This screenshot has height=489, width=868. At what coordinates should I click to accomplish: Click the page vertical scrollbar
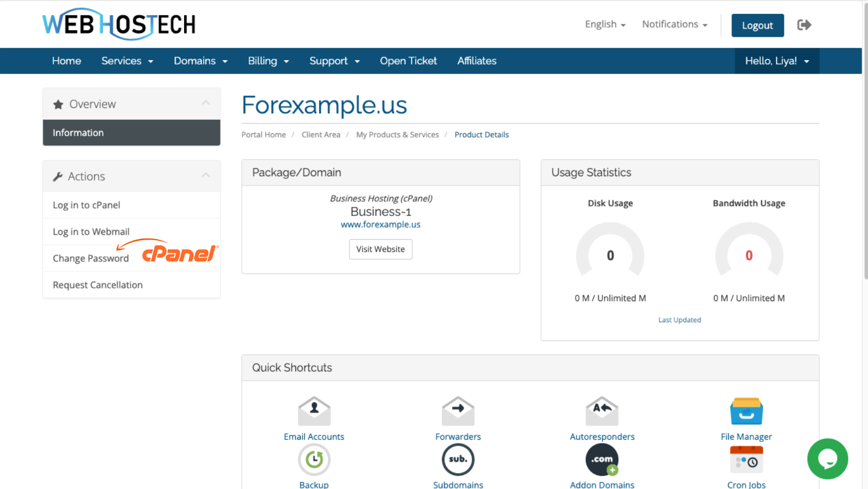click(865, 140)
